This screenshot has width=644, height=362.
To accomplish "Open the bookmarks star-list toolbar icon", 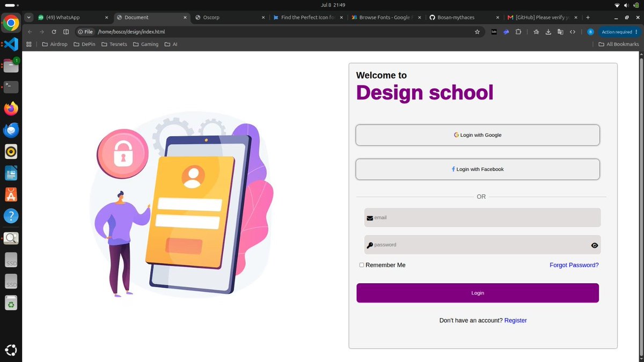I will tap(536, 32).
